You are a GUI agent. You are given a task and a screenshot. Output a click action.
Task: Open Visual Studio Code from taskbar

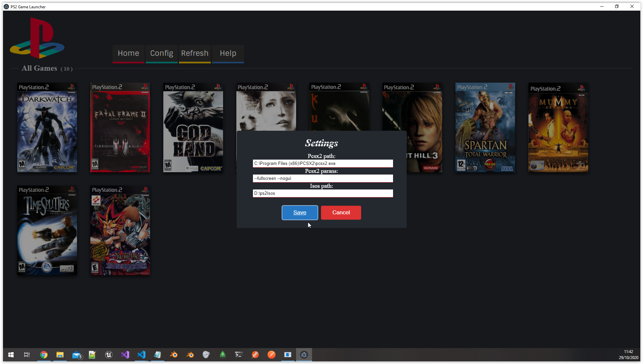[x=141, y=355]
